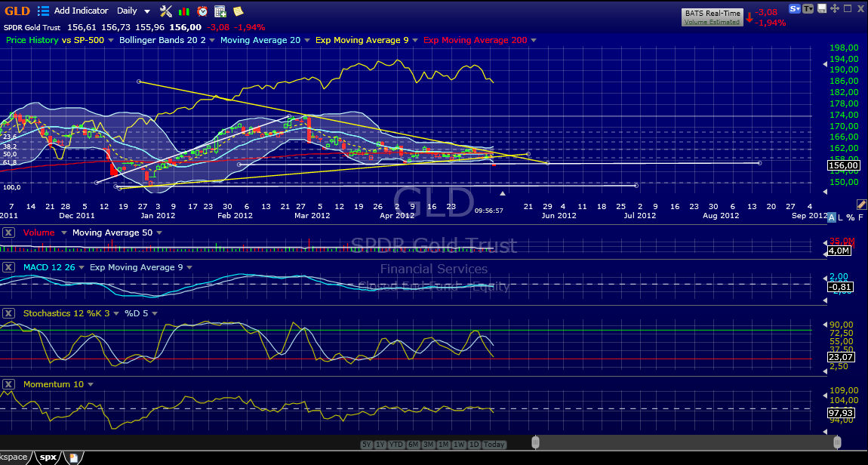Click the new page tab icon

click(74, 458)
